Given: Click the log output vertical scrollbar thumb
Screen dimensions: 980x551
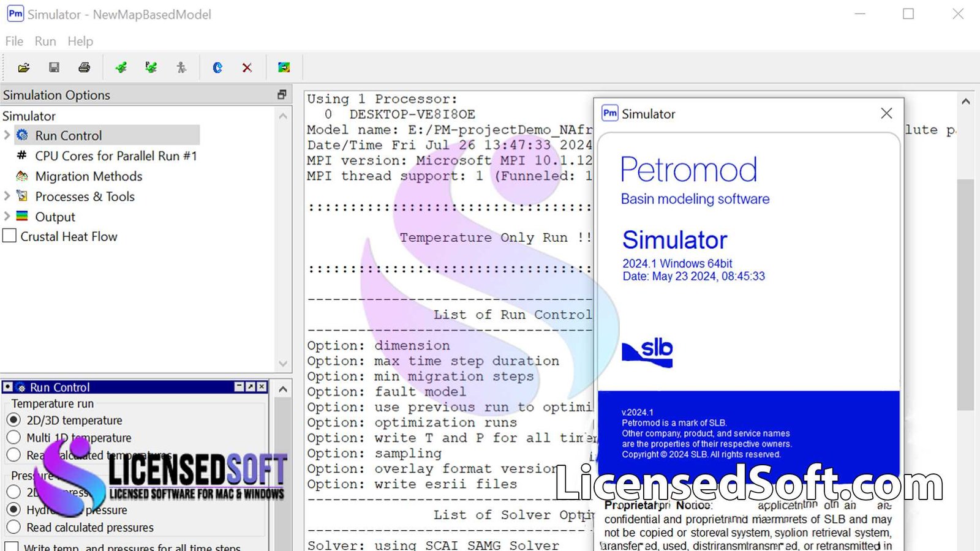Looking at the screenshot, I should pyautogui.click(x=966, y=294).
